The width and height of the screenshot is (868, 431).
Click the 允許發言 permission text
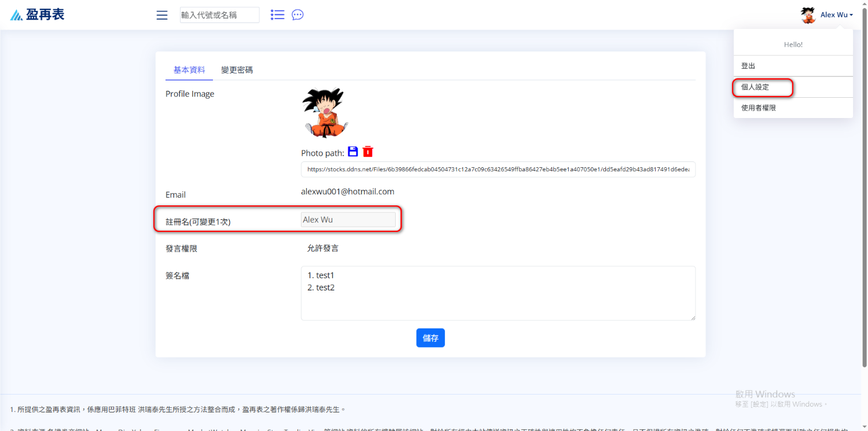323,248
